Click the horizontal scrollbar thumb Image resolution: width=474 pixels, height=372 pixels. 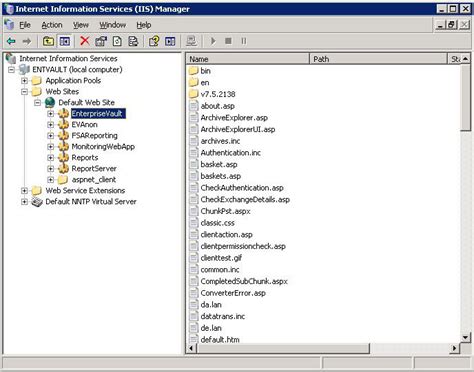pos(283,348)
